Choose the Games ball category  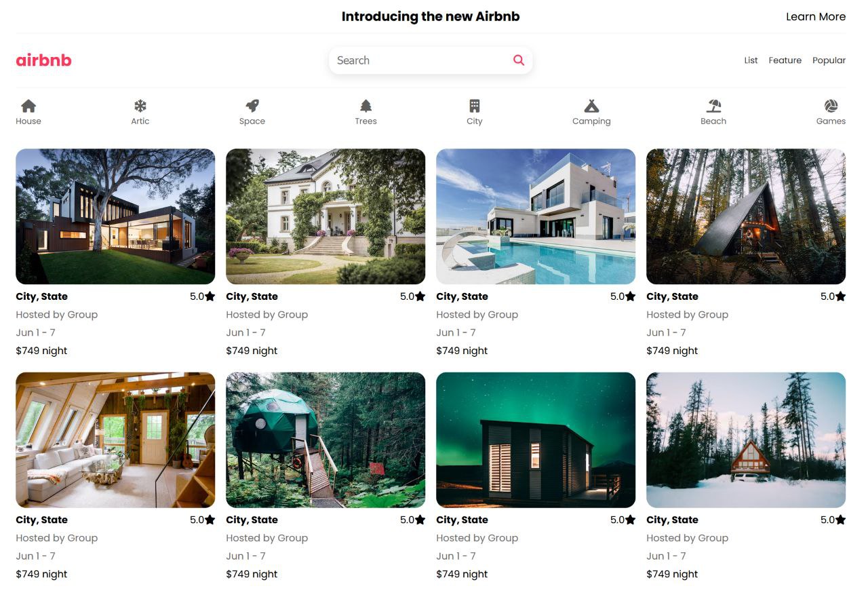click(831, 106)
